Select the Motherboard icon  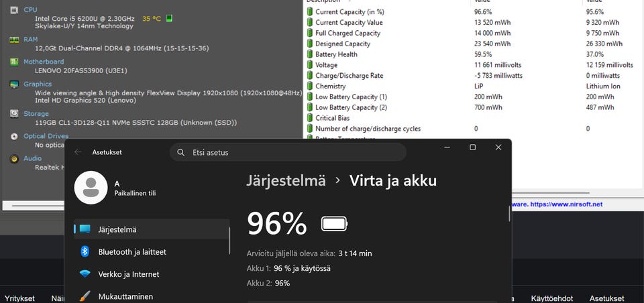click(14, 62)
